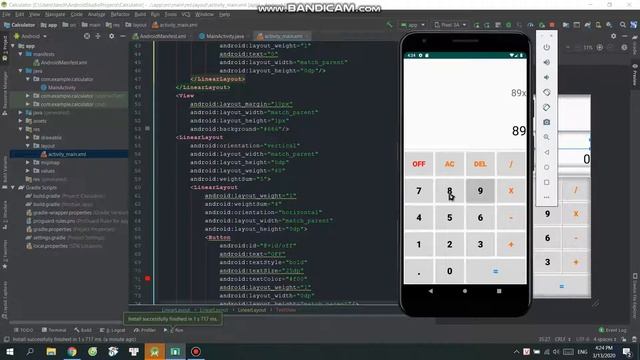Image resolution: width=640 pixels, height=360 pixels.
Task: Collapse the manifests folder
Action: pyautogui.click(x=20, y=54)
